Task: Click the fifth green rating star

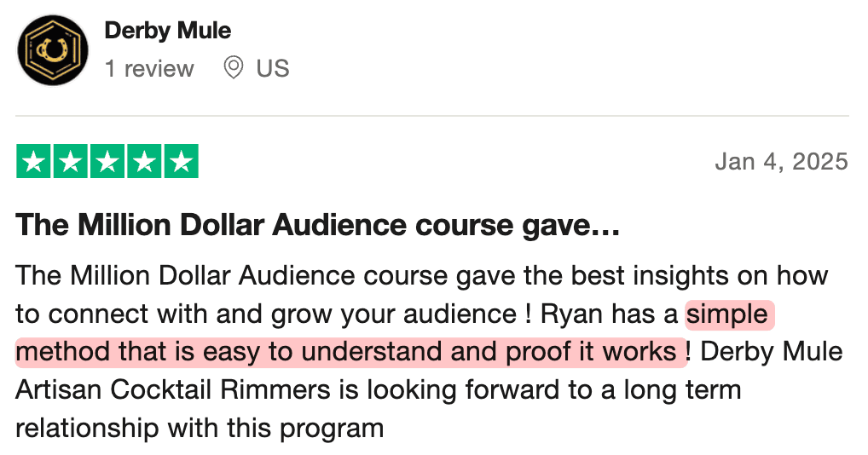Action: click(181, 162)
